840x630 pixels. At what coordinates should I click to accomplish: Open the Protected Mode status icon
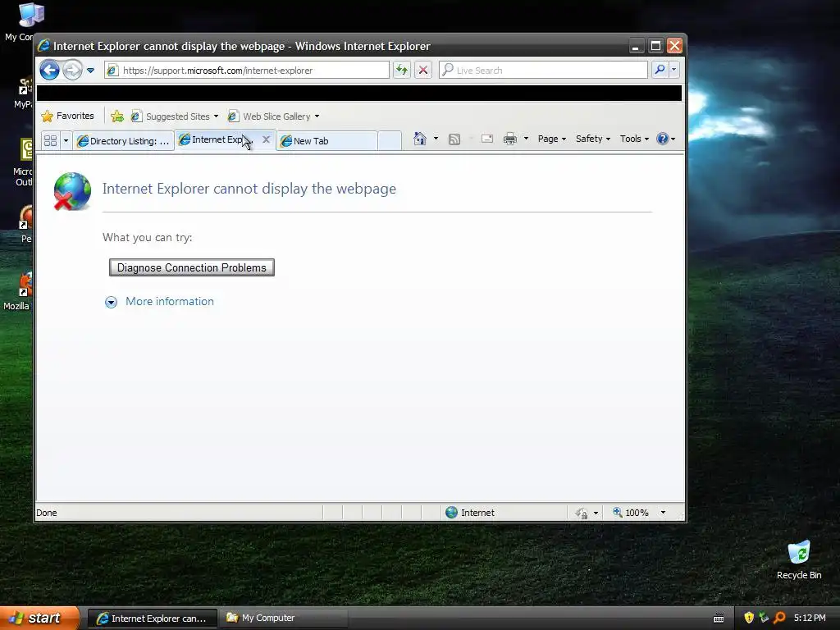(582, 514)
